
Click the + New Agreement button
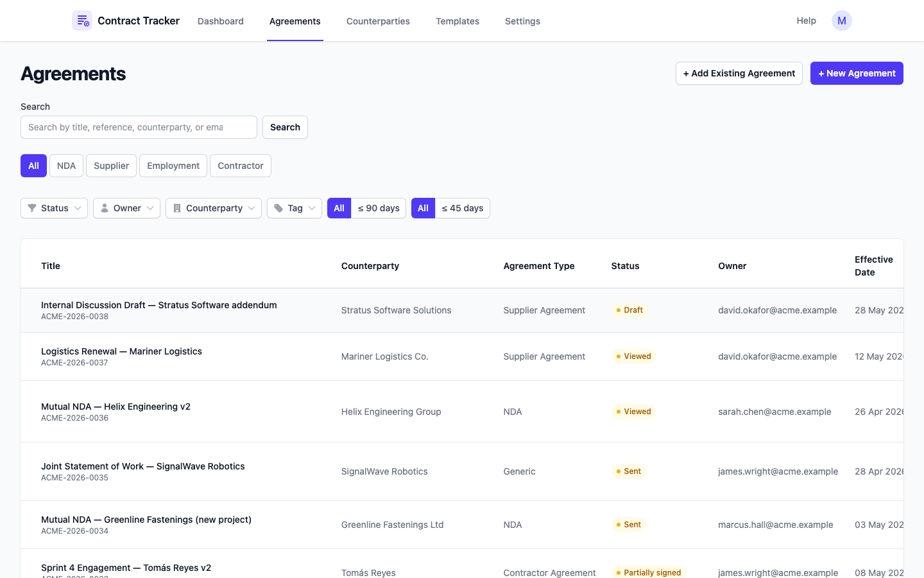click(x=857, y=73)
